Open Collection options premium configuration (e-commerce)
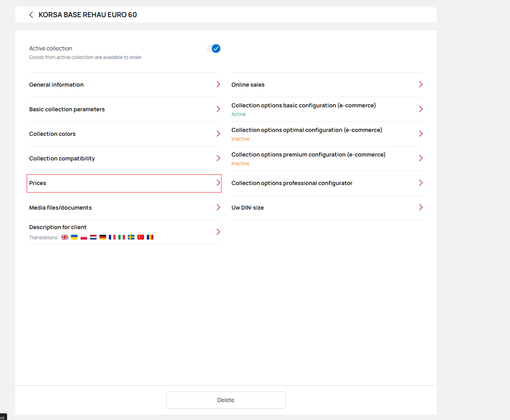 tap(327, 158)
